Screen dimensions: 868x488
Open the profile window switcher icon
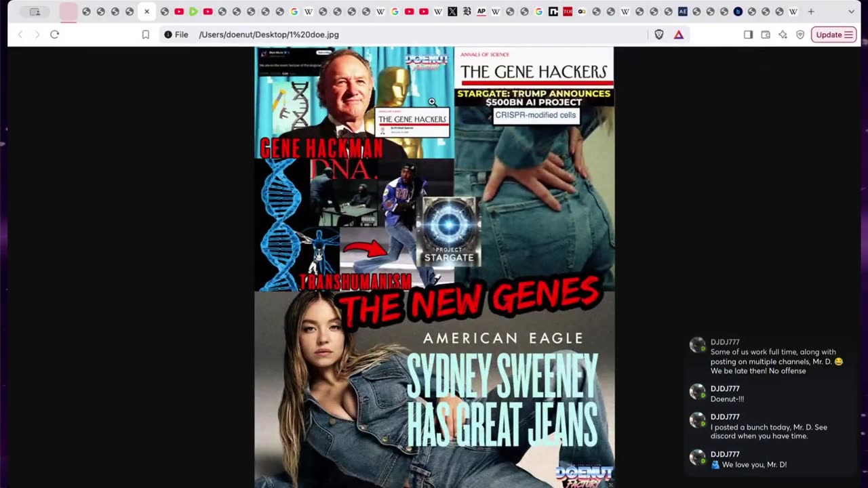(x=35, y=12)
